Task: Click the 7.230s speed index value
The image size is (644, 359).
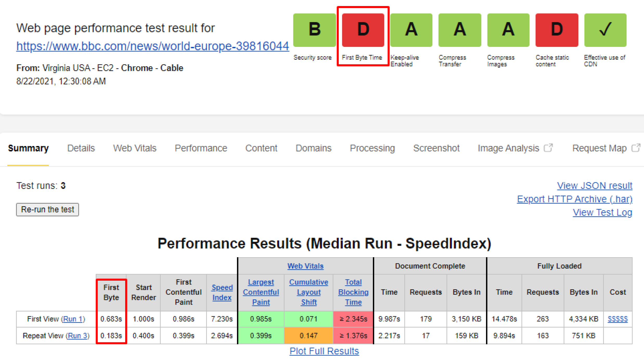Action: click(222, 319)
